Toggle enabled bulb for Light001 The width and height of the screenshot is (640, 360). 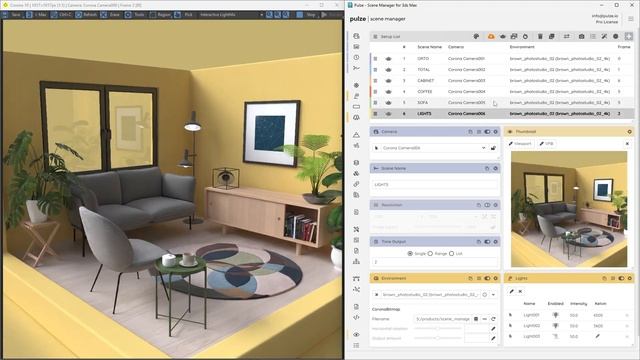tap(555, 315)
